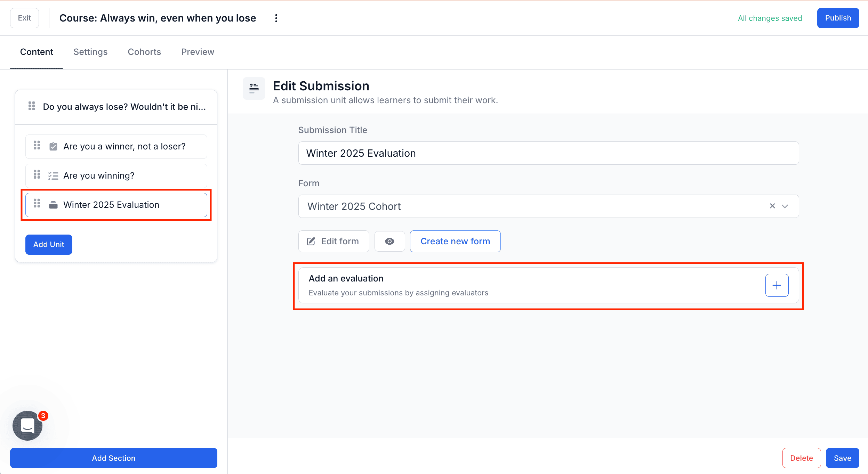868x474 pixels.
Task: Switch to the Preview tab
Action: [197, 52]
